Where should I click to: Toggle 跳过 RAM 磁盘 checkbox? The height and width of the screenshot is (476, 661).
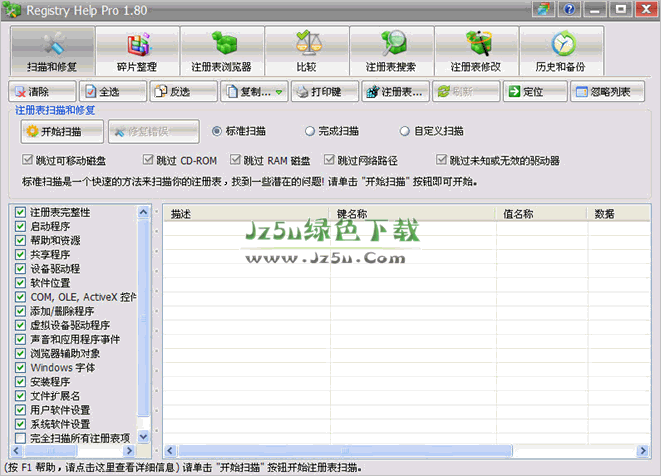coord(235,160)
